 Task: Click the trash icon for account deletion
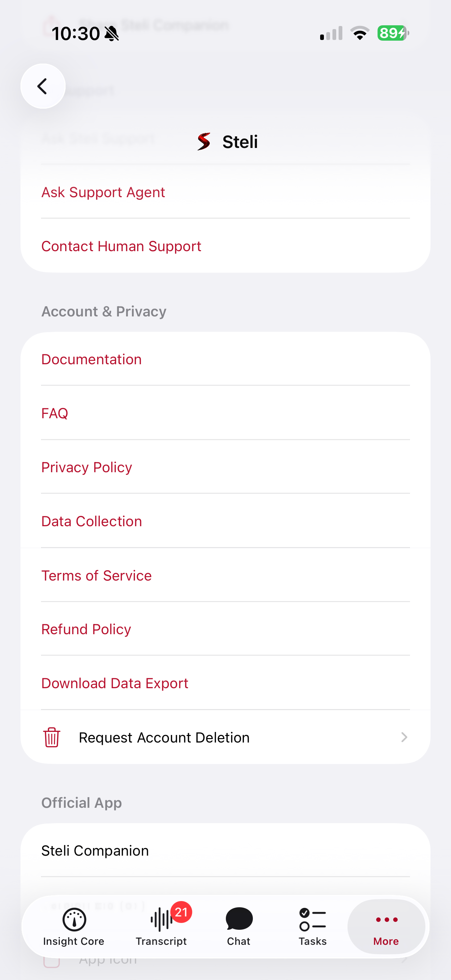pos(52,737)
